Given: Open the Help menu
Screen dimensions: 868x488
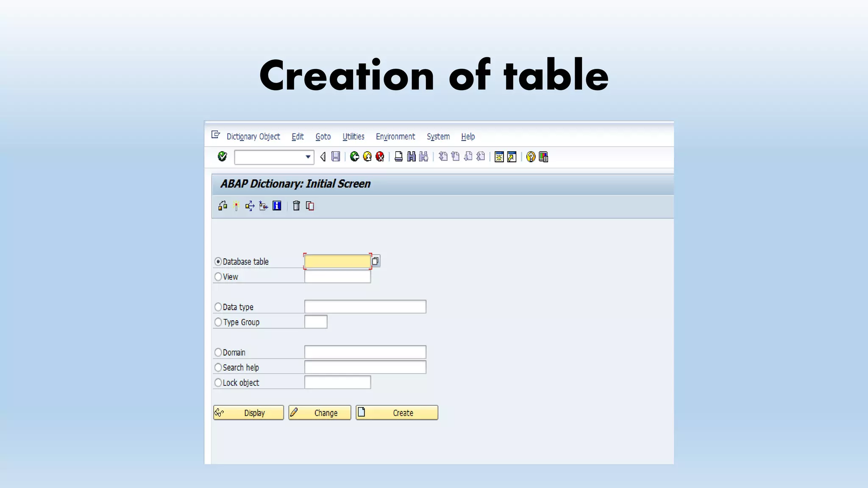Looking at the screenshot, I should [468, 136].
